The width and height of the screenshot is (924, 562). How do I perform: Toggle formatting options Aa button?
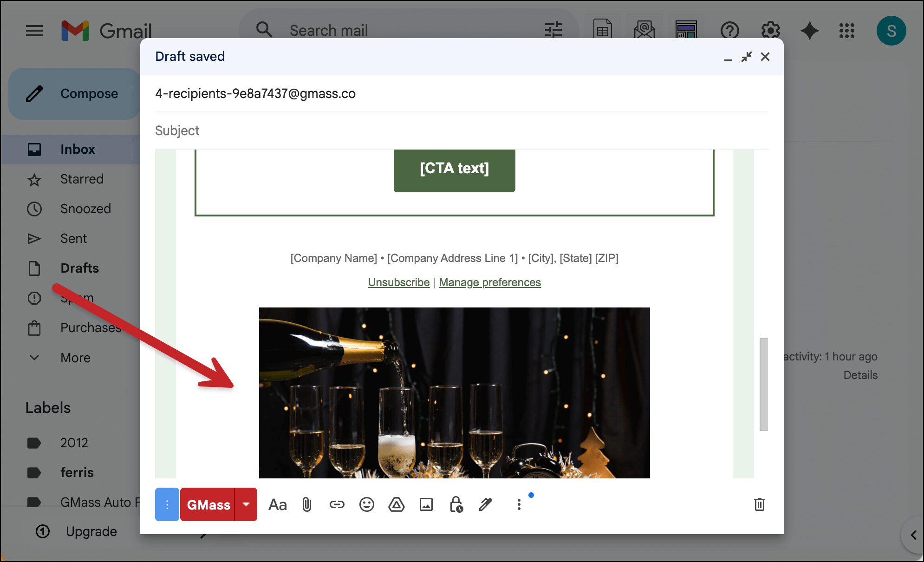[x=278, y=504]
